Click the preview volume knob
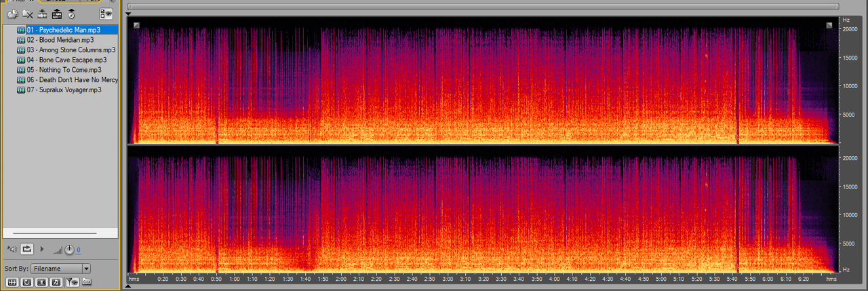Screen dimensions: 868x291 (69, 250)
